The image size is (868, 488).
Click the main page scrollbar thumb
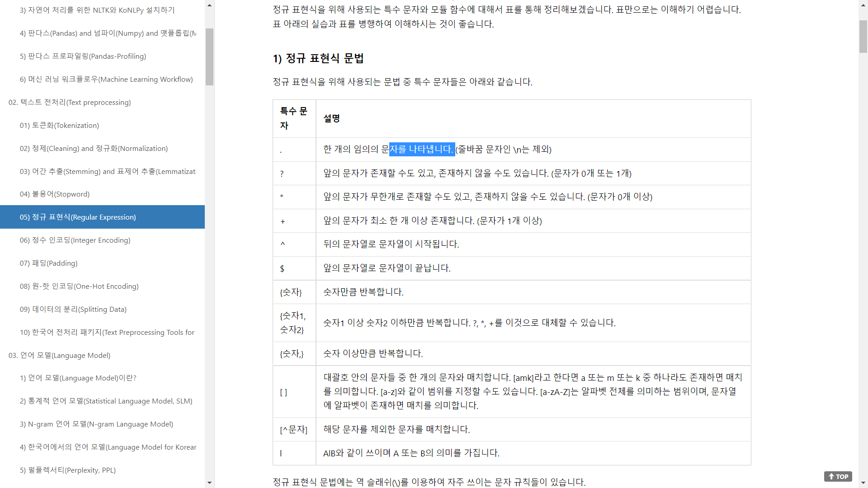(863, 36)
